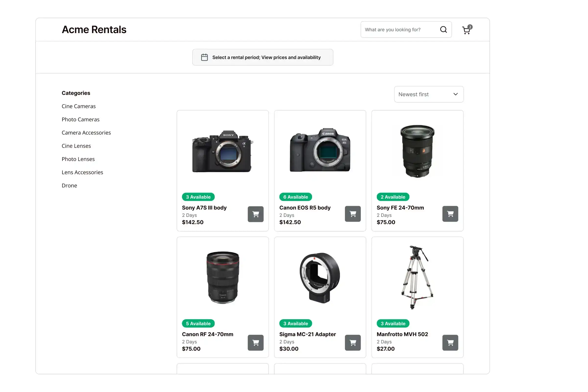Add Sigma MC-21 Adapter to cart
Image resolution: width=588 pixels, height=392 pixels.
[x=353, y=343]
